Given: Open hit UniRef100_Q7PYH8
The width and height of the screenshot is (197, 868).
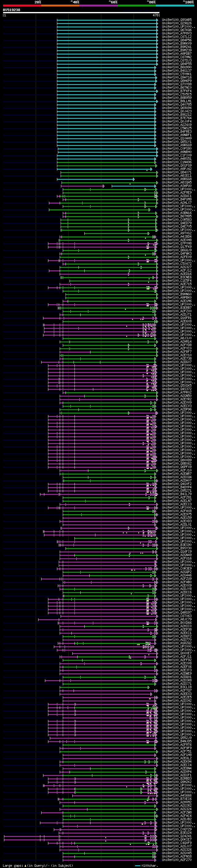Looking at the screenshot, I should coord(177,244).
